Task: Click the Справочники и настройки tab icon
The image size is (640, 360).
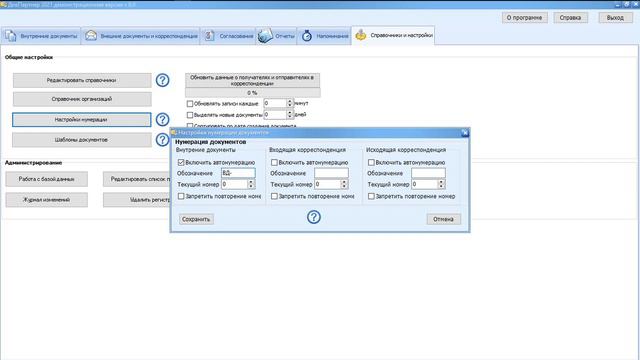Action: pos(361,36)
